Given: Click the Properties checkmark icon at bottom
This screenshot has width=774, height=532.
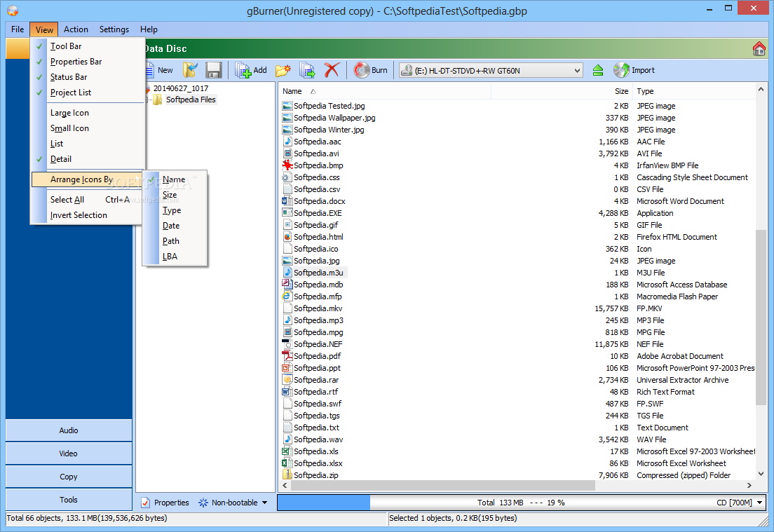Looking at the screenshot, I should click(x=146, y=503).
